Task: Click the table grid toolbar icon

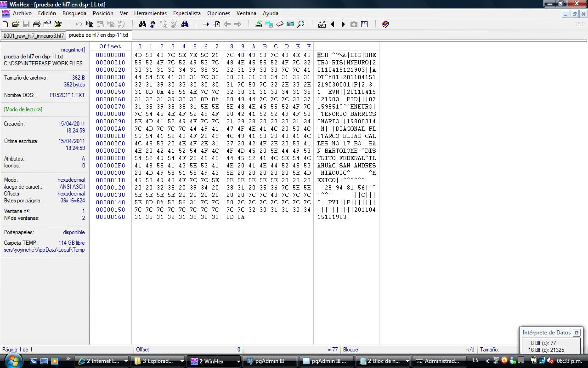Action: click(x=364, y=24)
